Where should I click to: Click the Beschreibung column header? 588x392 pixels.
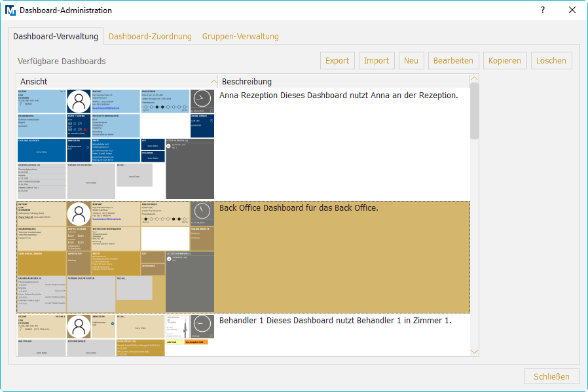(343, 81)
